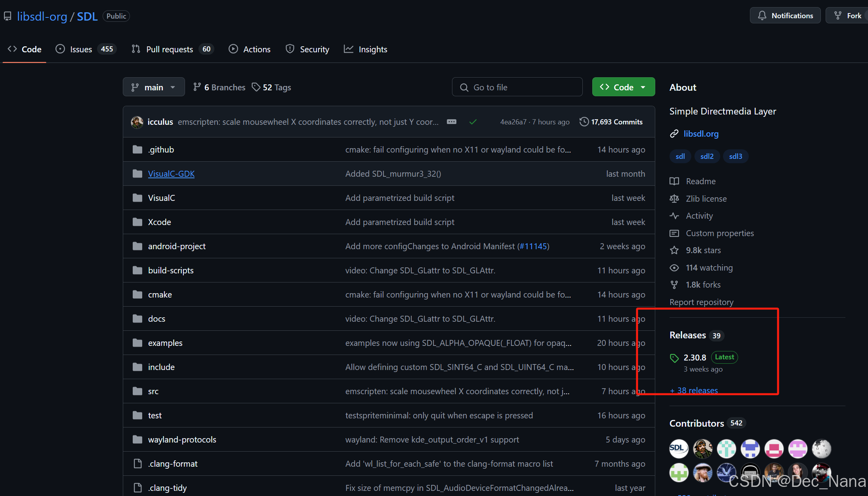Image resolution: width=868 pixels, height=496 pixels.
Task: Open the 52 Tags page
Action: [272, 87]
